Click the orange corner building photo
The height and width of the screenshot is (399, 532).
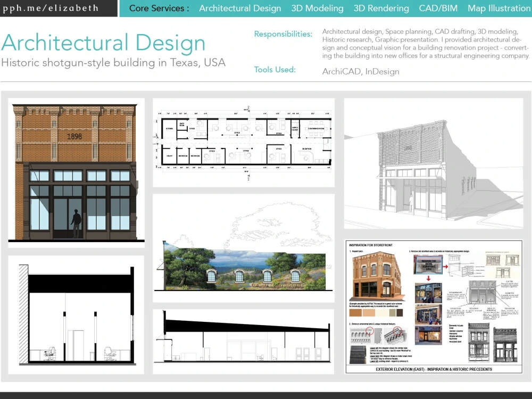pos(377,277)
